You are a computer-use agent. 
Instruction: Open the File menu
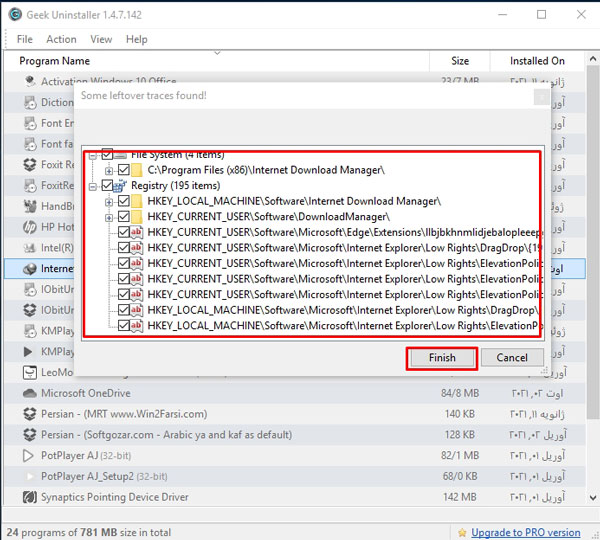click(x=24, y=39)
